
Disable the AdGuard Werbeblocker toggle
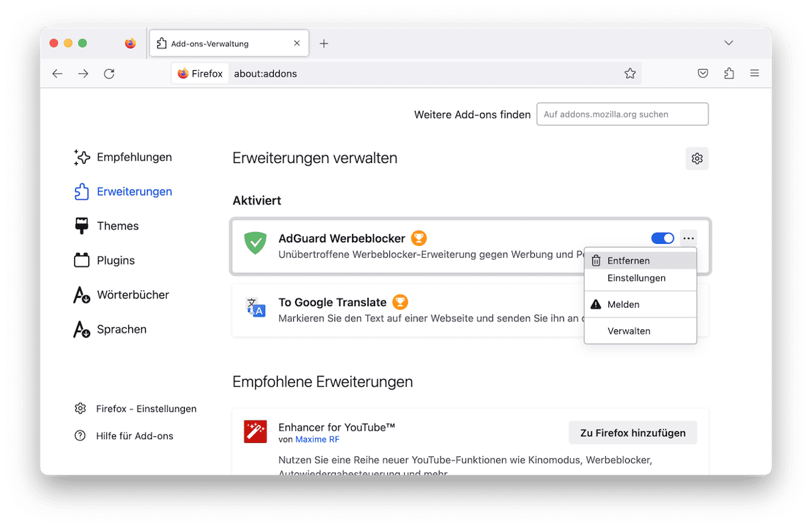pyautogui.click(x=662, y=239)
